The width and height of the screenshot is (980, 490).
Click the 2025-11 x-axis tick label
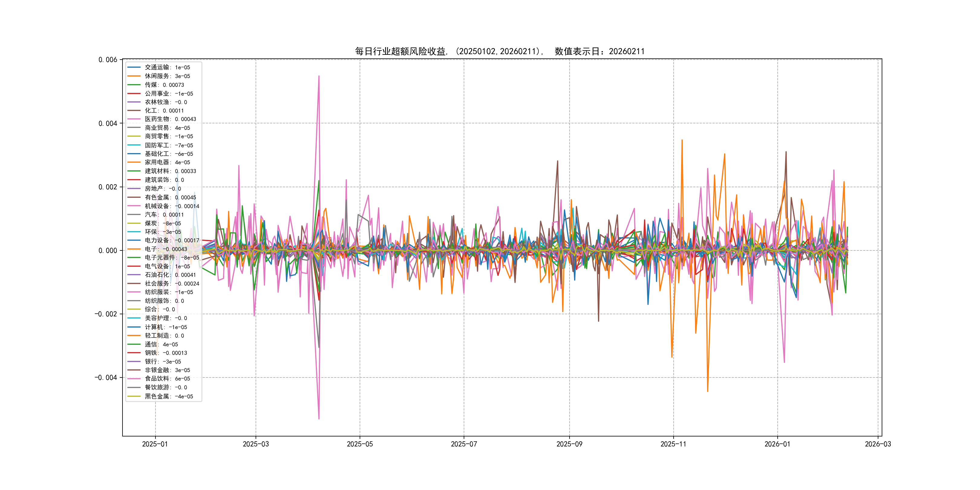[x=673, y=444]
